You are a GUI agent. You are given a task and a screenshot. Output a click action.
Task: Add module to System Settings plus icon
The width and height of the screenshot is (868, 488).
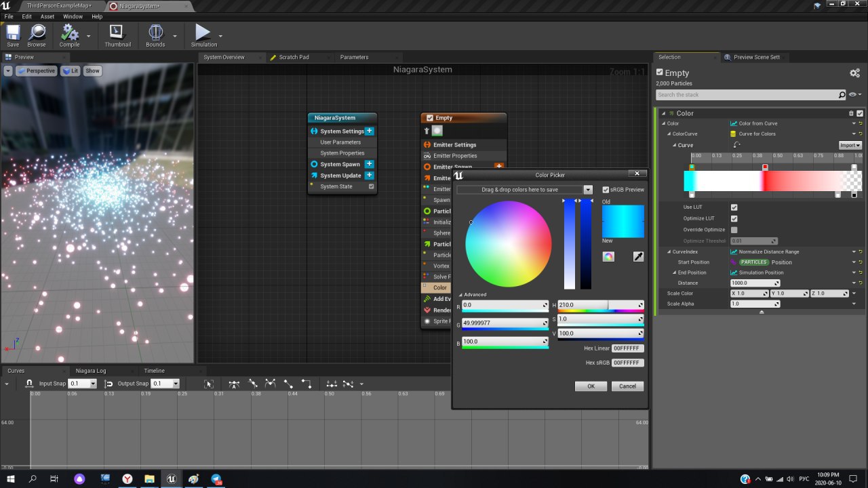[x=369, y=131]
